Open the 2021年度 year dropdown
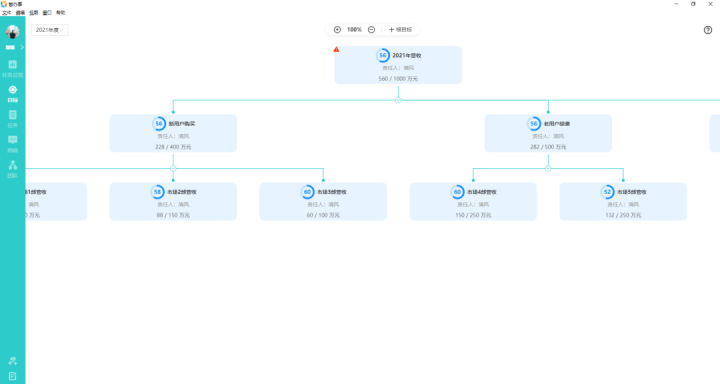The image size is (720, 384). (x=50, y=30)
